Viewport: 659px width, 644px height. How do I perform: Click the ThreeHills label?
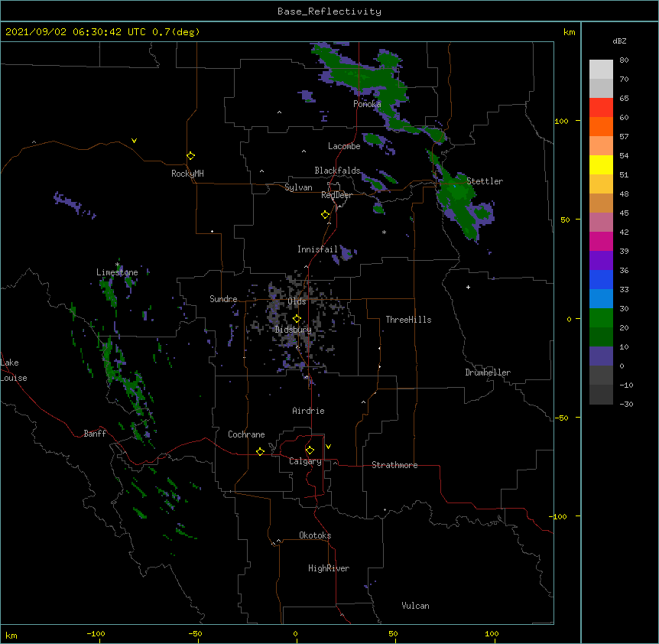(x=408, y=320)
